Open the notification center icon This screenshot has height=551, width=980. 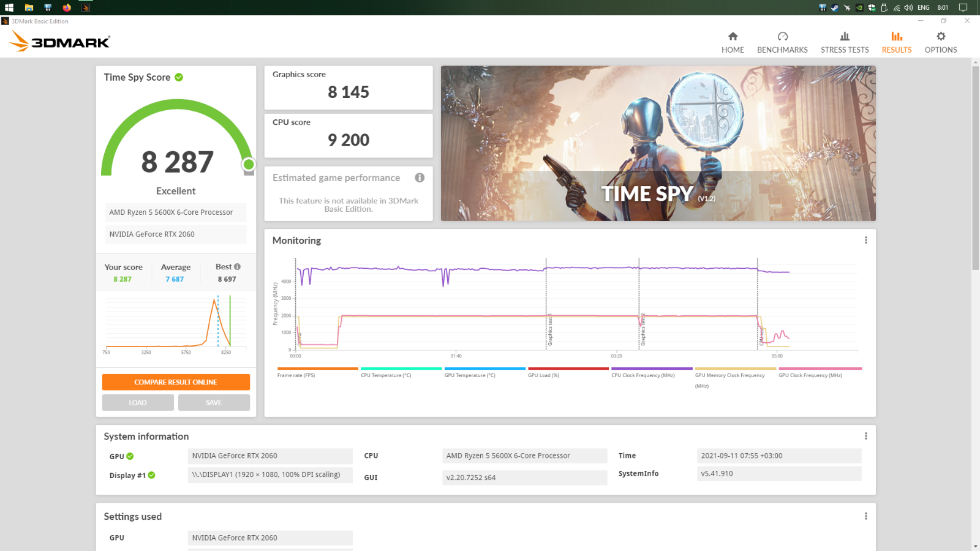tap(963, 7)
